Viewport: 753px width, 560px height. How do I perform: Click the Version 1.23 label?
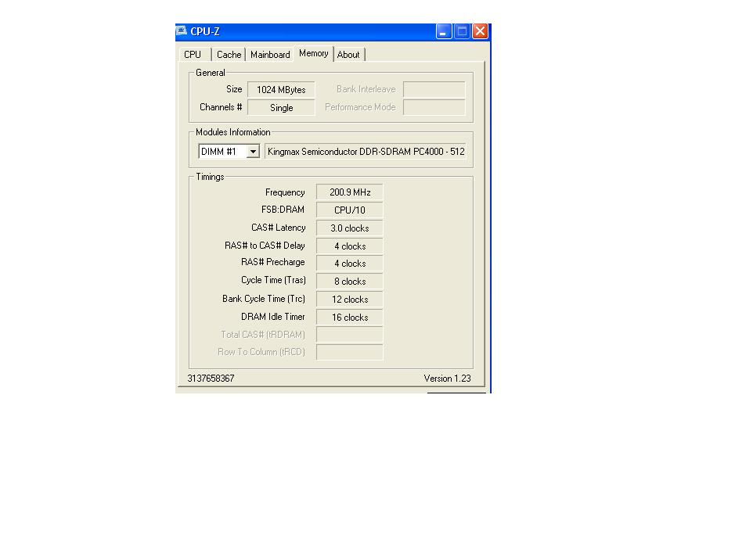[447, 379]
